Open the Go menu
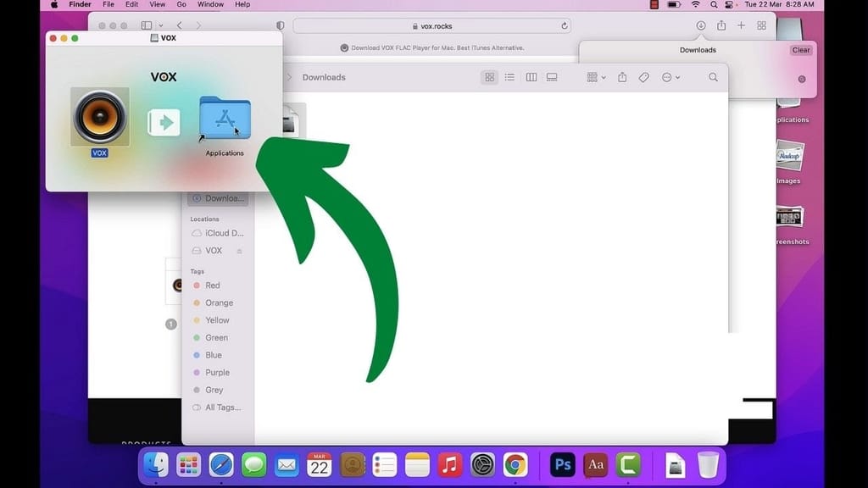Image resolution: width=868 pixels, height=488 pixels. [x=182, y=4]
